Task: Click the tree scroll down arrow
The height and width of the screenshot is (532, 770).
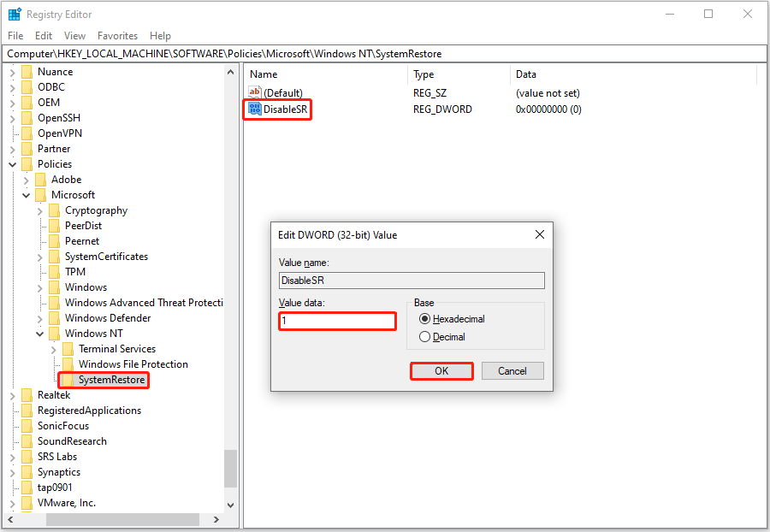Action: click(230, 505)
